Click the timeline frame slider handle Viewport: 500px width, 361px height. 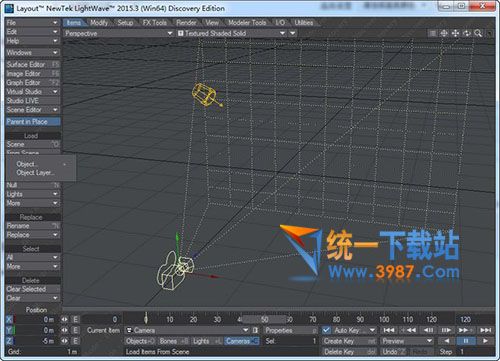[x=146, y=318]
